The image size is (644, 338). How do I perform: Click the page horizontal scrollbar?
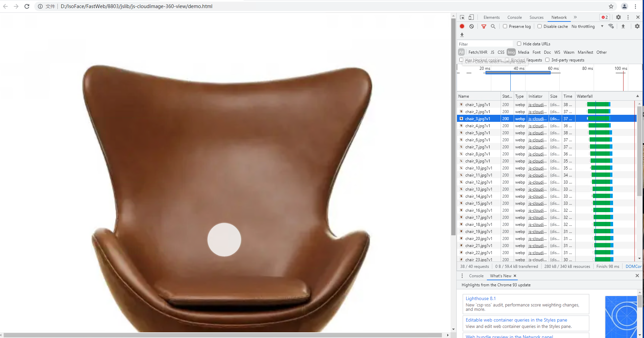[x=223, y=335]
